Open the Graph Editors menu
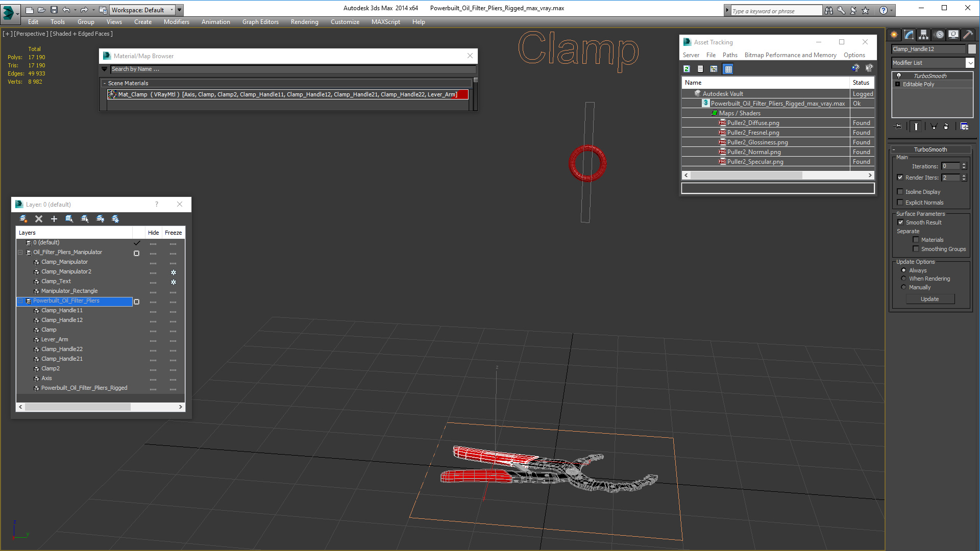 tap(260, 22)
